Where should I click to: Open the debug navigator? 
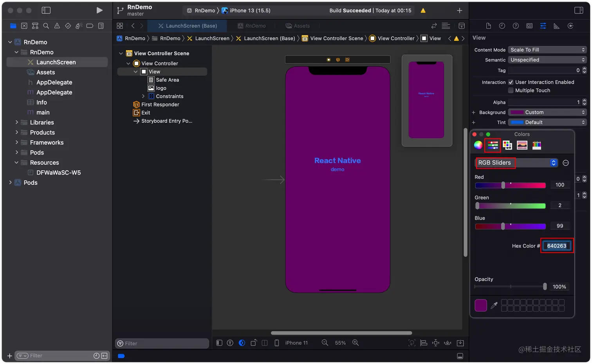click(x=79, y=26)
